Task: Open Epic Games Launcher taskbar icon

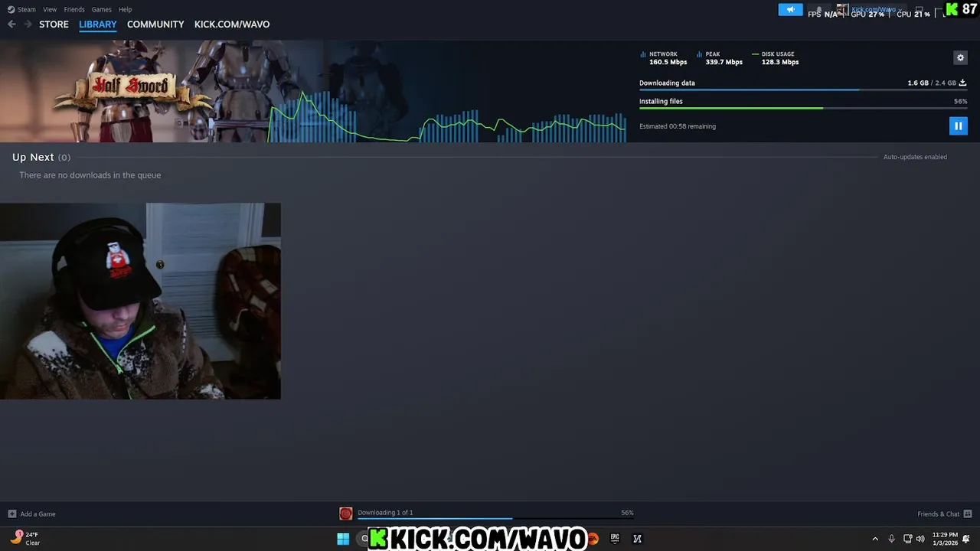Action: click(x=614, y=539)
